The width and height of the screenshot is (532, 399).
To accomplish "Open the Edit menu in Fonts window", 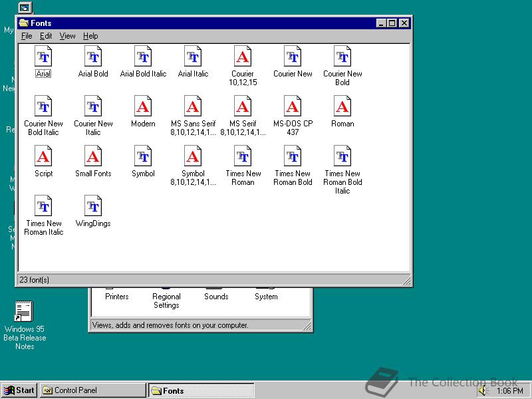I will 46,36.
